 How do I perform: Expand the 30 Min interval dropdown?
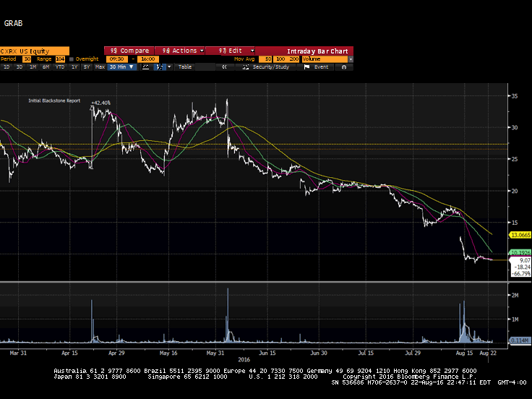(x=120, y=66)
